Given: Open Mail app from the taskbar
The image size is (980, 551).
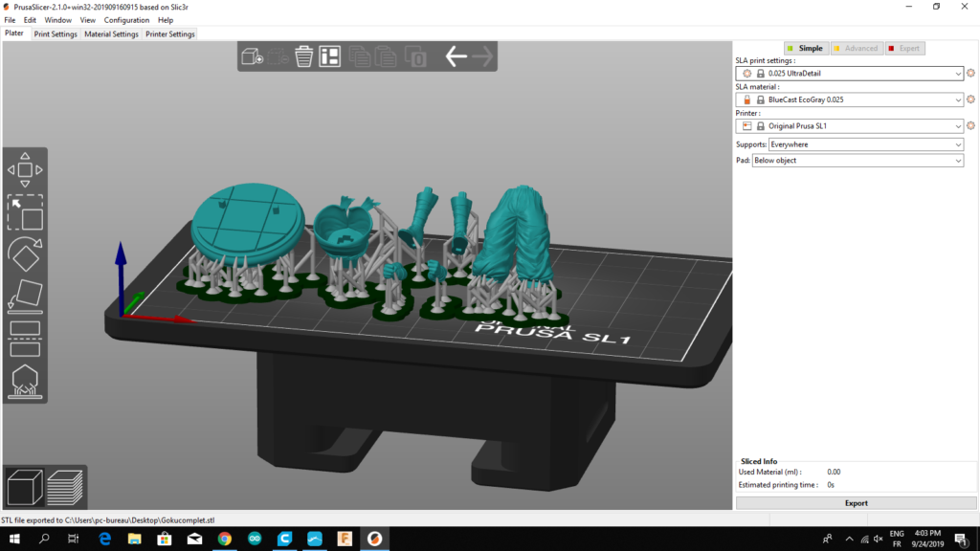Looking at the screenshot, I should (194, 539).
